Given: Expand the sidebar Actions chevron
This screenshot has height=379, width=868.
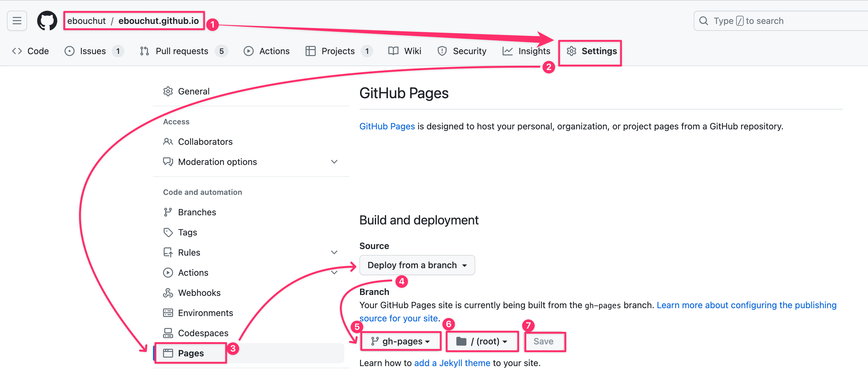Looking at the screenshot, I should (x=334, y=272).
